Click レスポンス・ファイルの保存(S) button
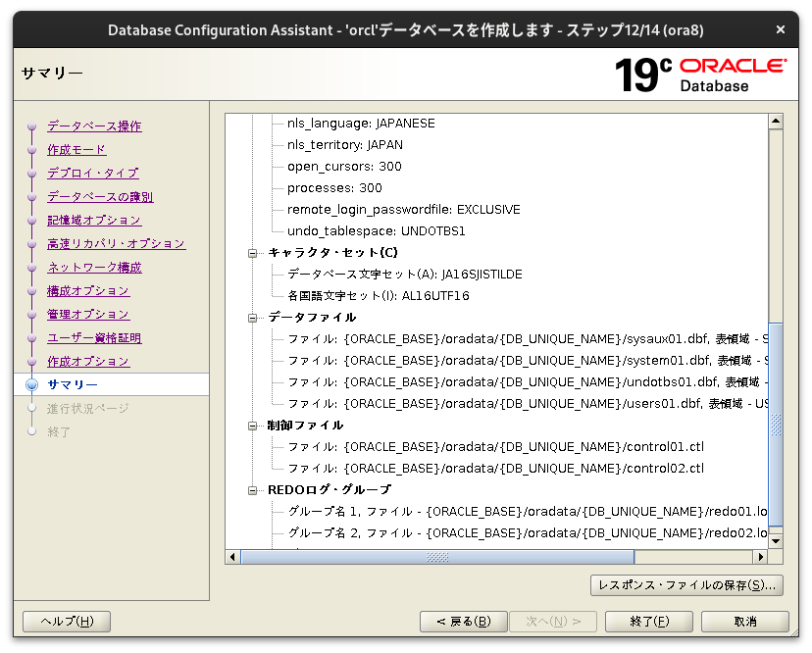 pos(686,584)
